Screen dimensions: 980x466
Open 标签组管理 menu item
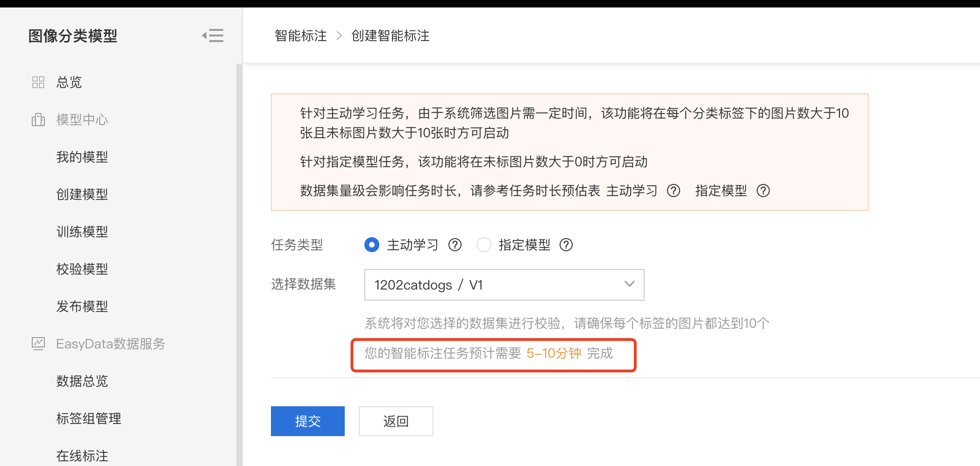[x=89, y=419]
